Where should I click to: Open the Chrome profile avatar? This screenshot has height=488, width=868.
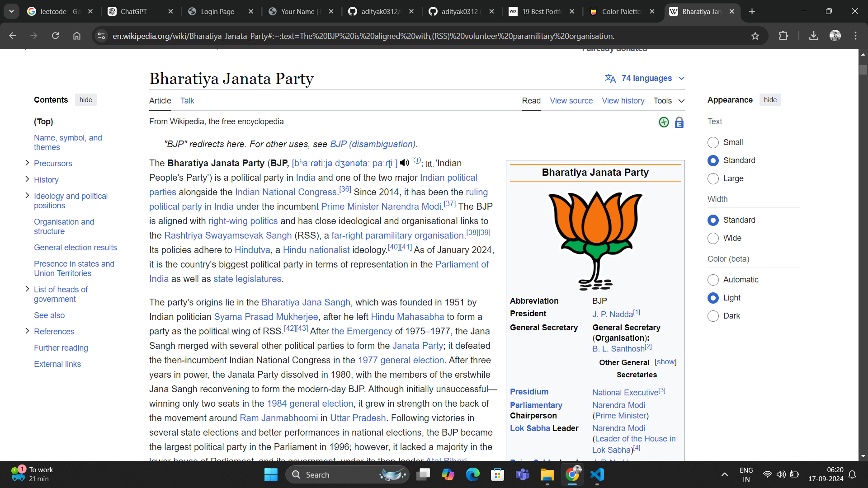835,36
